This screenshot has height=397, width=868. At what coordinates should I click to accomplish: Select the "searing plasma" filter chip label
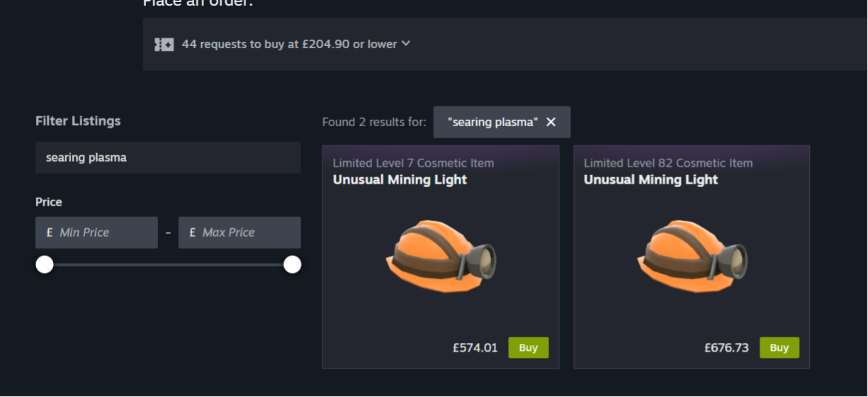pos(492,122)
